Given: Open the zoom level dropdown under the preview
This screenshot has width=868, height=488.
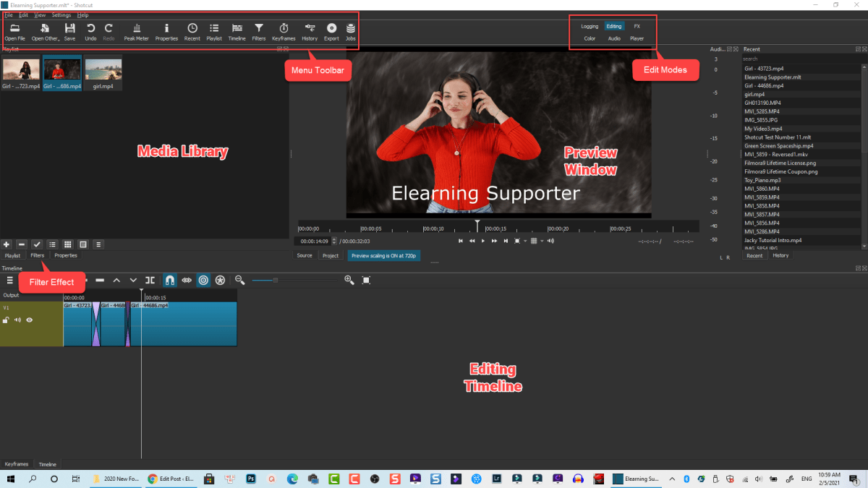Looking at the screenshot, I should pos(525,241).
